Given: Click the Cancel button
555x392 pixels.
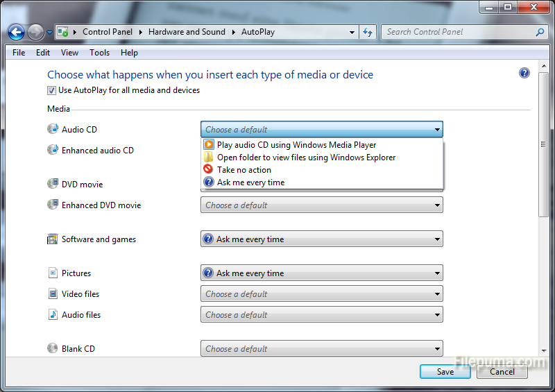Looking at the screenshot, I should pos(502,372).
